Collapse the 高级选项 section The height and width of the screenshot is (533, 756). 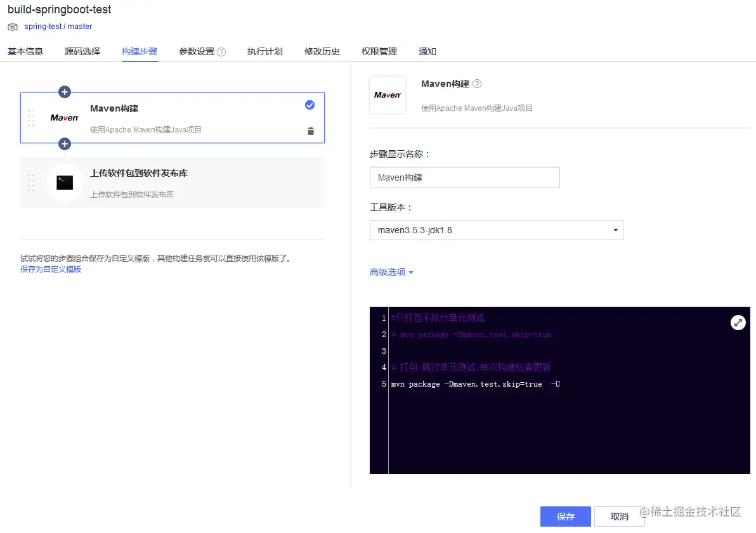coord(391,272)
